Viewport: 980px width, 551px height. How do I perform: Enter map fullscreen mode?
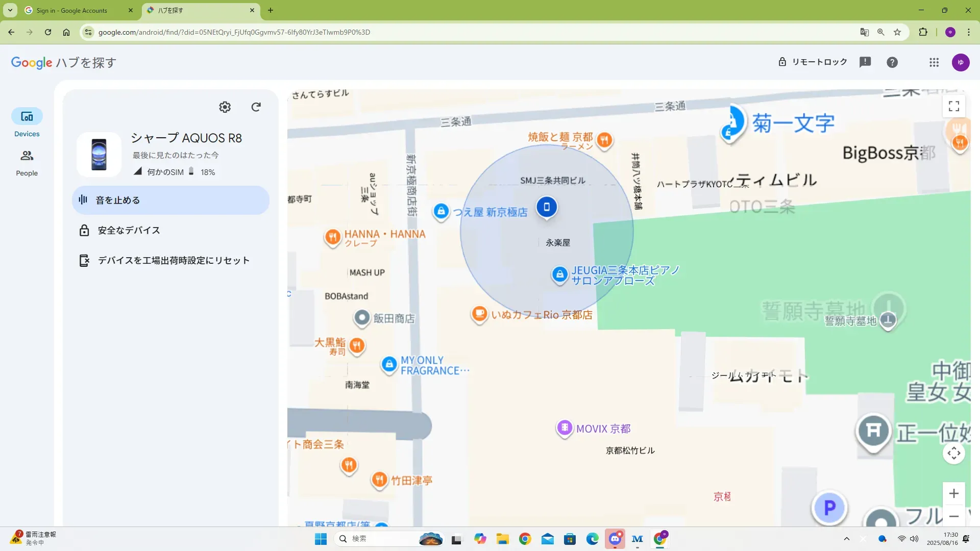click(x=953, y=106)
